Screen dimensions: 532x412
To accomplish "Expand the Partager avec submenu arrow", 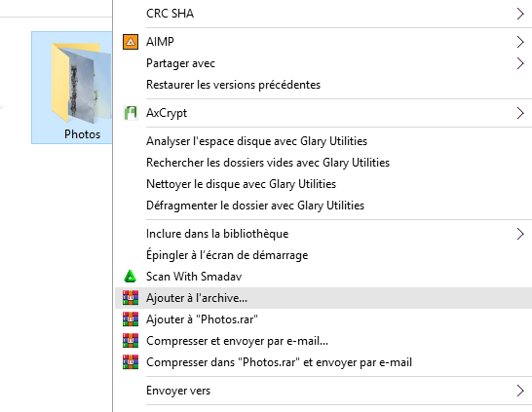I will click(520, 63).
